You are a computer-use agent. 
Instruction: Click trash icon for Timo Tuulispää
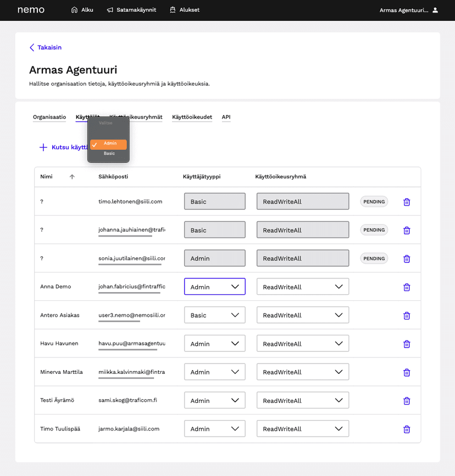click(407, 429)
